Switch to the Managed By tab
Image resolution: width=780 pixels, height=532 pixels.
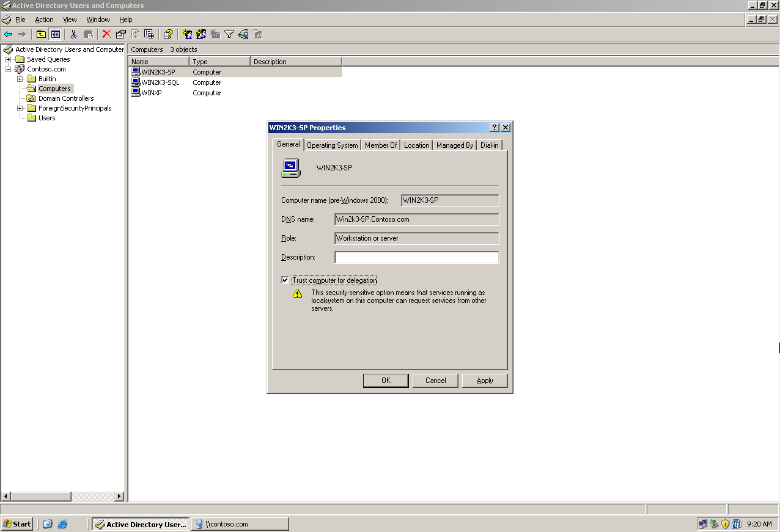coord(455,145)
